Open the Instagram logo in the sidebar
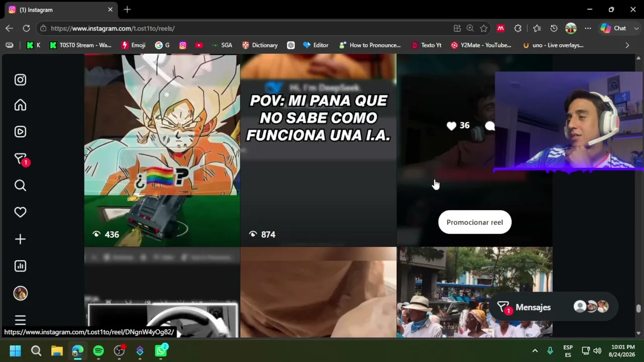644x362 pixels. point(20,79)
